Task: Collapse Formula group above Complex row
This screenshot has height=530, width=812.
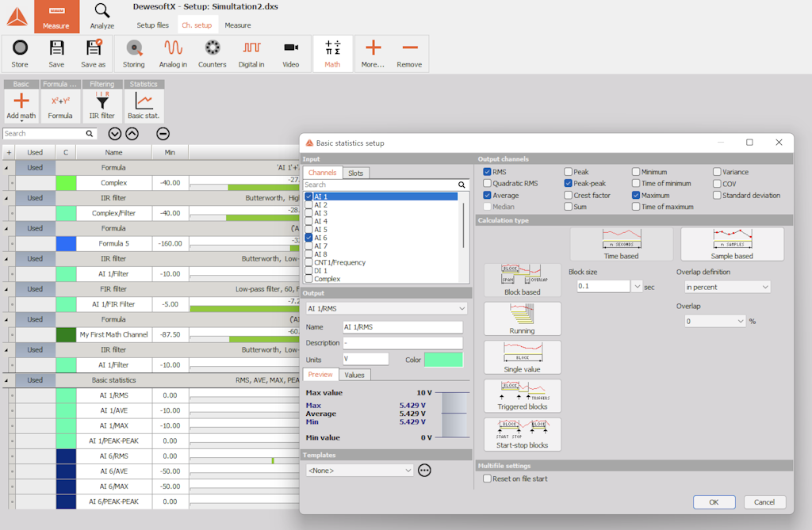Action: pyautogui.click(x=6, y=168)
